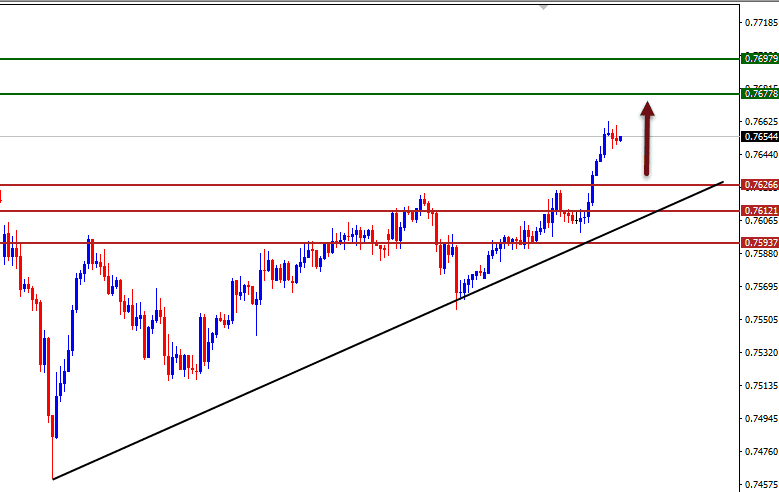
Task: Select the 0.75937 red price label
Action: [x=759, y=243]
